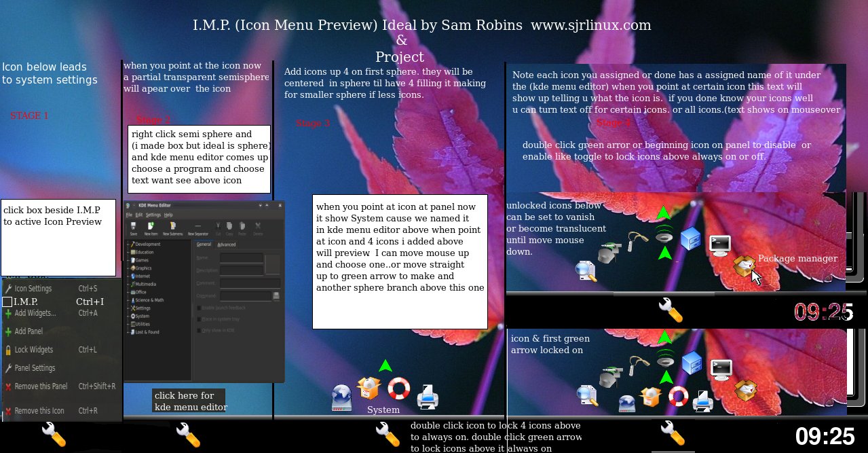Click the Delete icon in KDE Menu Editor
Screen dimensions: 868x453
(x=258, y=228)
